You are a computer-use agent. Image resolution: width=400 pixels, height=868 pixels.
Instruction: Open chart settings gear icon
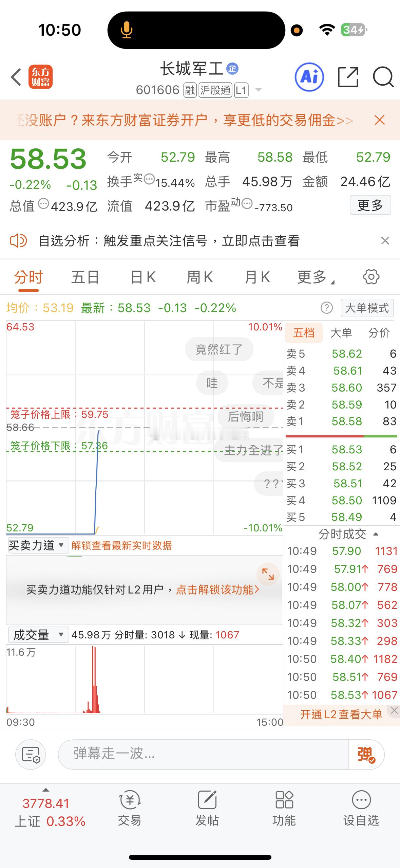(371, 277)
